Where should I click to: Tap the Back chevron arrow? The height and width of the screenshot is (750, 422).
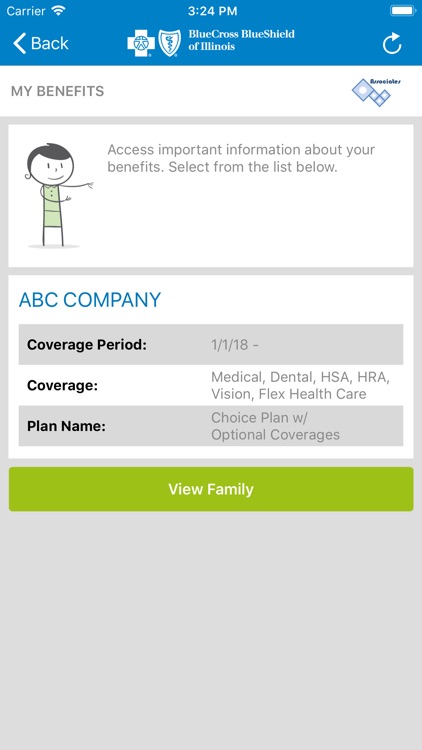pyautogui.click(x=19, y=44)
